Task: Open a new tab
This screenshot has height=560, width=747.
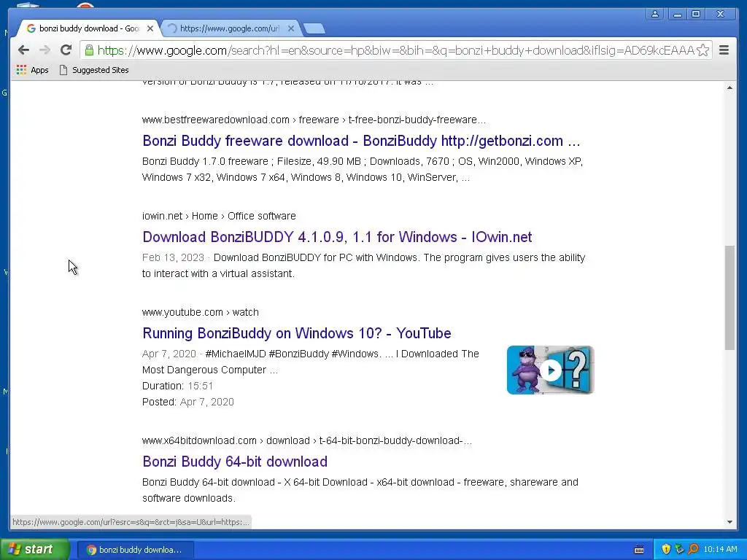Action: tap(314, 29)
